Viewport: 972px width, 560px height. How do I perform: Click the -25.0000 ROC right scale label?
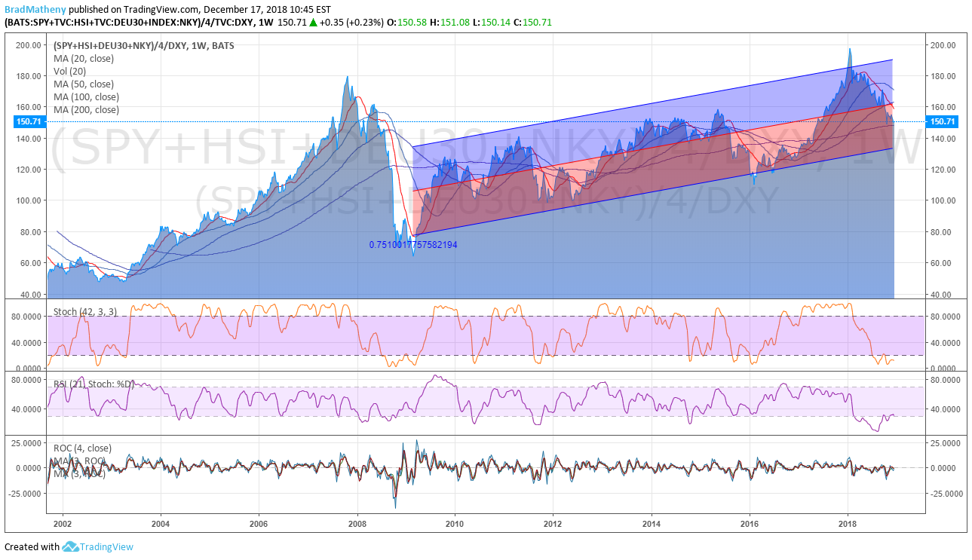[x=946, y=494]
